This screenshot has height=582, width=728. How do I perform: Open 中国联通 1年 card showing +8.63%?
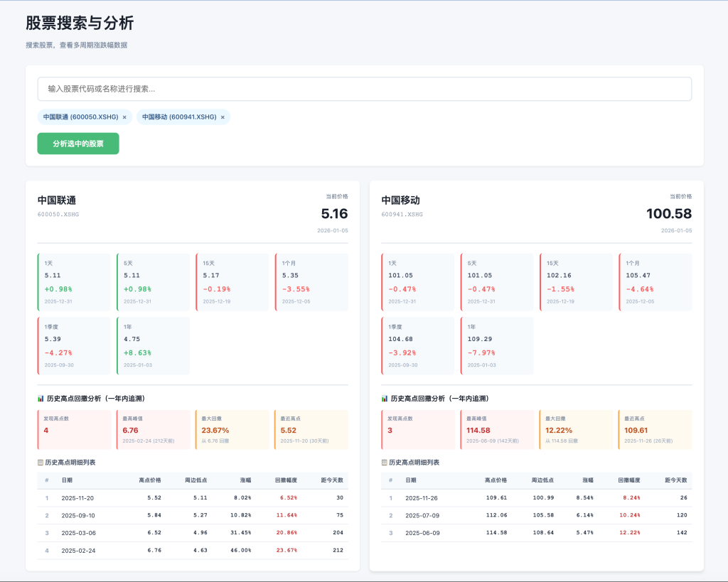coord(154,346)
